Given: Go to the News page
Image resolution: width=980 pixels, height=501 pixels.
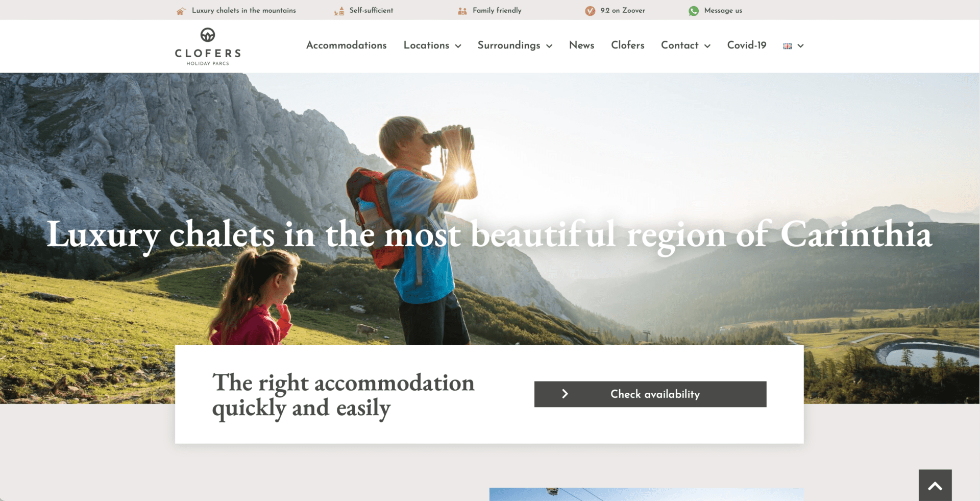Looking at the screenshot, I should coord(581,45).
